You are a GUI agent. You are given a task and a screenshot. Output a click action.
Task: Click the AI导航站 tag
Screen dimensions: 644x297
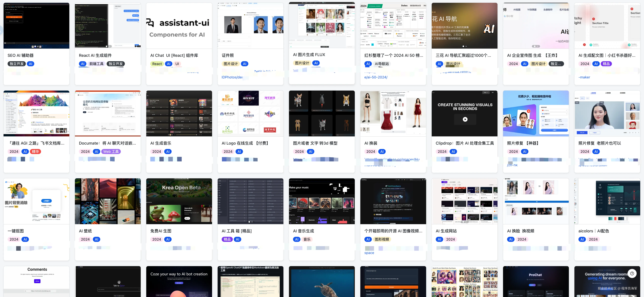[x=381, y=64]
